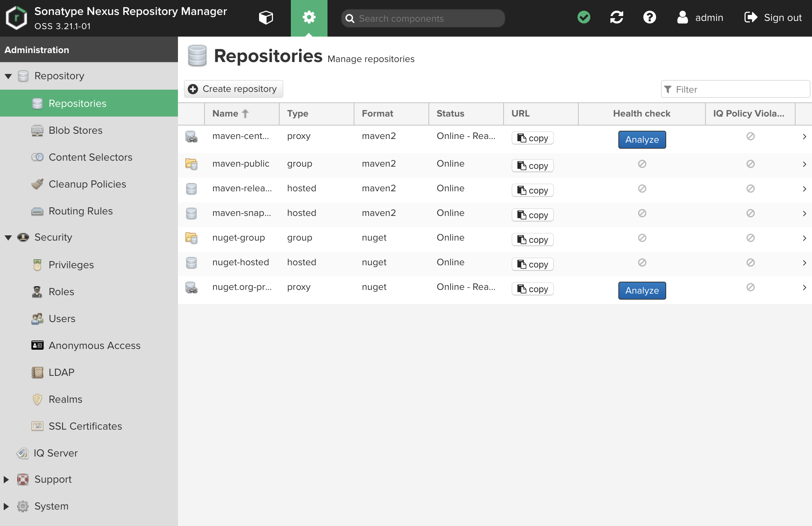Click the Administration gear icon
Screen dimensions: 812x526
[309, 18]
